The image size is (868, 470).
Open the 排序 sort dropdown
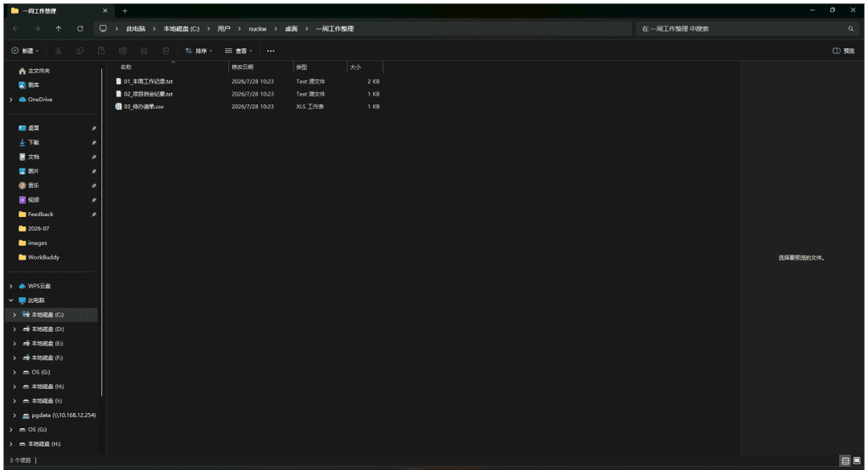click(x=199, y=51)
